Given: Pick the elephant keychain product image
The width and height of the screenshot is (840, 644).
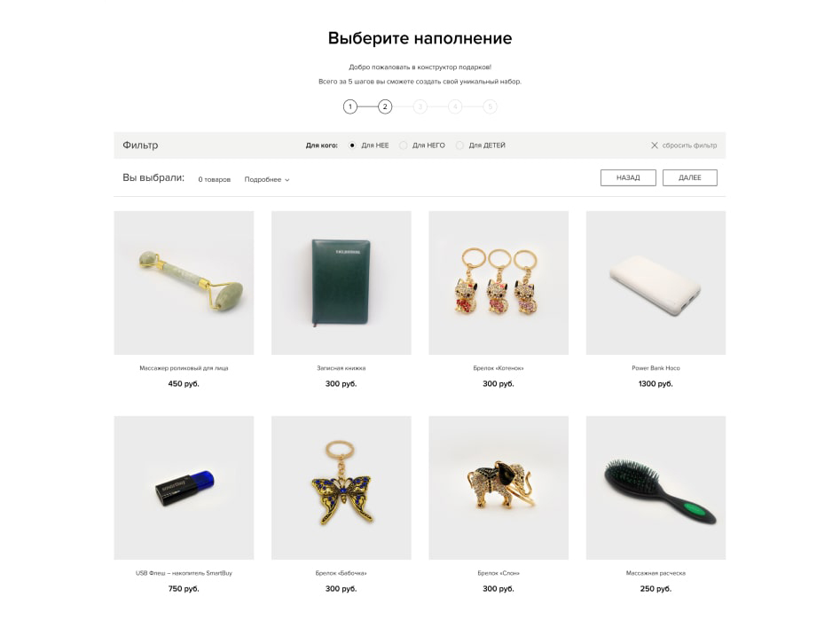Looking at the screenshot, I should pos(499,488).
